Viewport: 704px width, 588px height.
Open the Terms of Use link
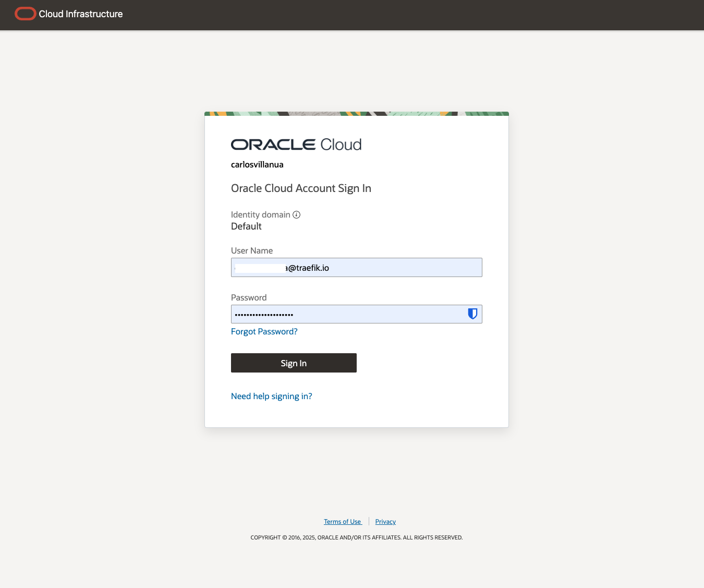pos(343,522)
